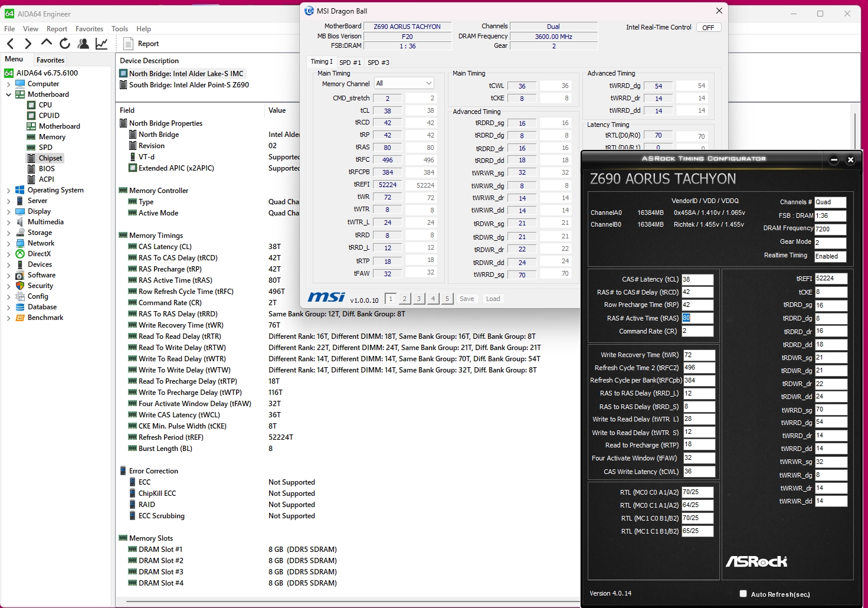This screenshot has width=868, height=608.
Task: Click the up-level arrow in AIDA64 toolbar
Action: [x=46, y=43]
